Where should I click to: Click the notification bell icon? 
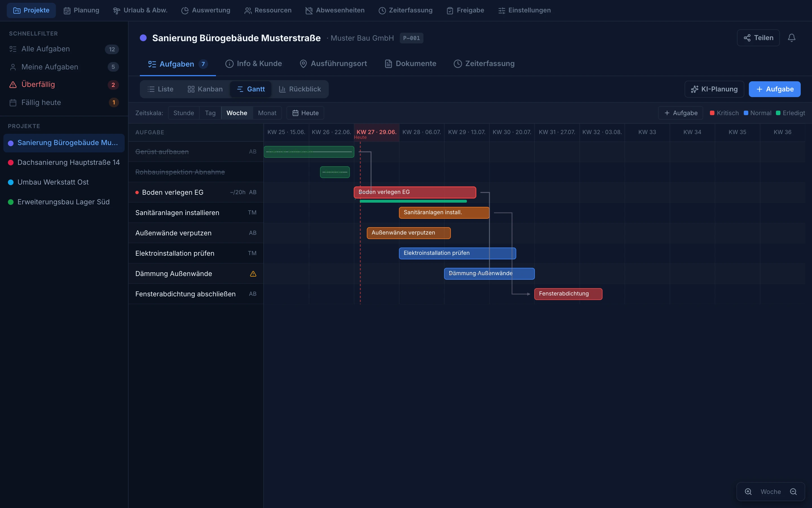[791, 38]
